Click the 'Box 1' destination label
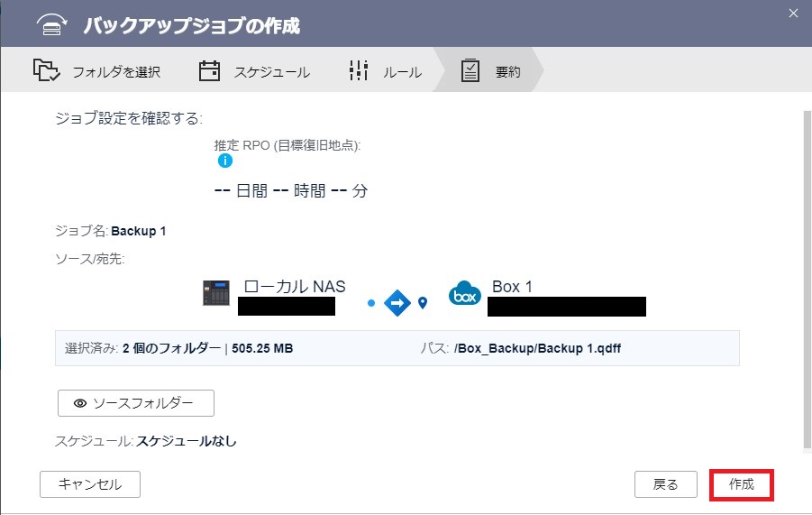Screen dimensions: 812x515 point(512,287)
